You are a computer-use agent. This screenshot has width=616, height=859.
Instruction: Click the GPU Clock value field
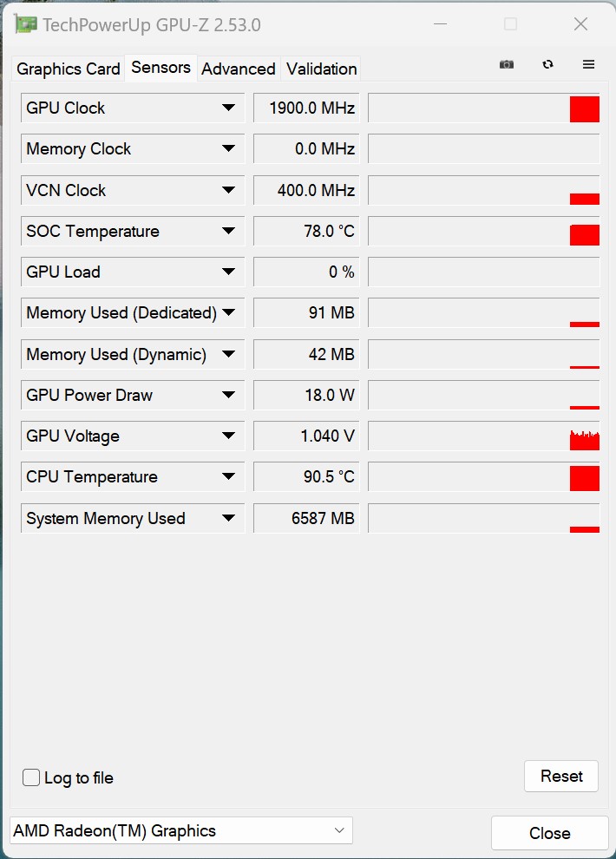pos(306,108)
